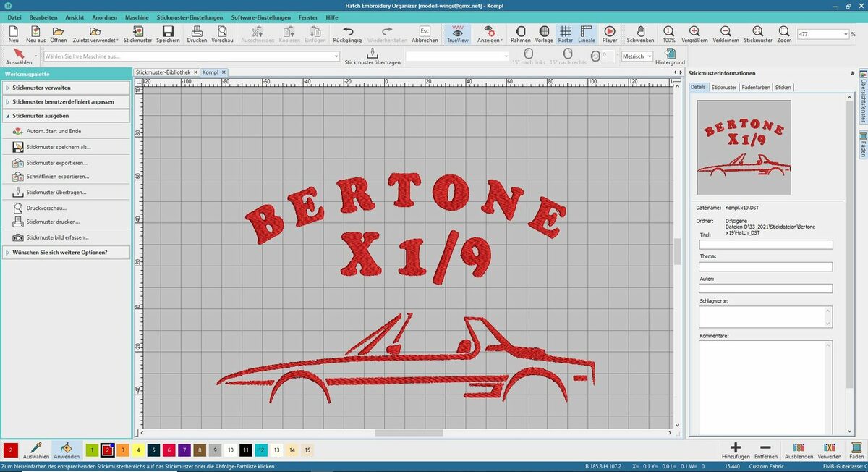Open Vorschau print preview icon
This screenshot has width=868, height=472.
222,32
